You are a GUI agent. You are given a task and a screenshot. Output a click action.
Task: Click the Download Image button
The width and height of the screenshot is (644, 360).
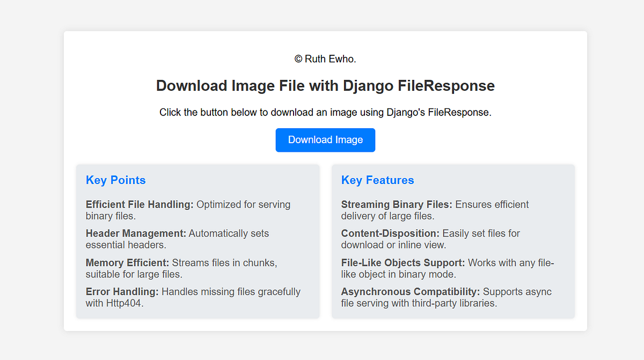325,139
